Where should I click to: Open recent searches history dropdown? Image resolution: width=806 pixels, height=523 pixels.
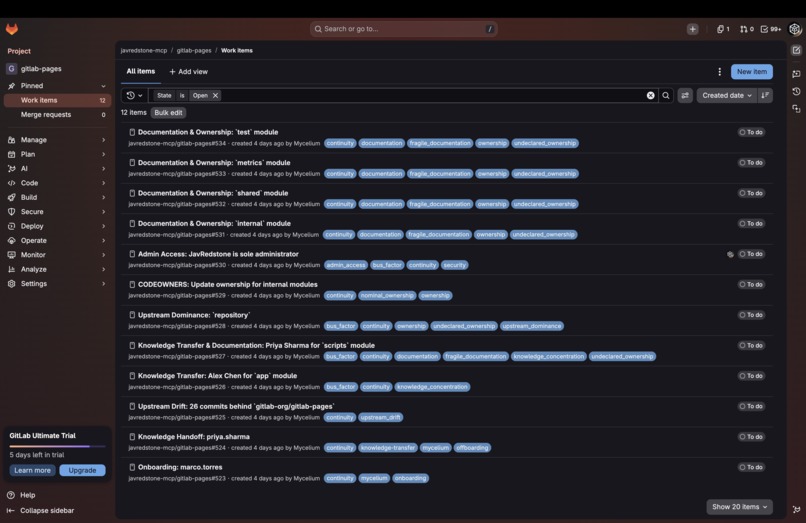(134, 95)
